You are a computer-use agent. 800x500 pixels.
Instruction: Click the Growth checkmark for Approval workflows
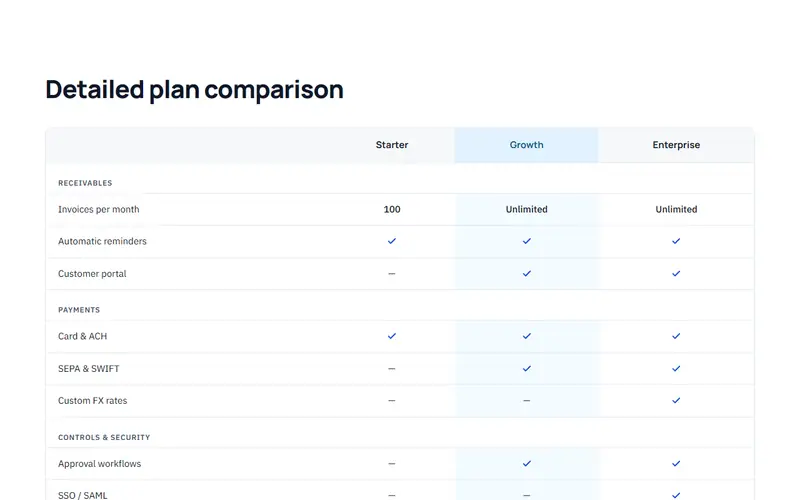tap(527, 463)
